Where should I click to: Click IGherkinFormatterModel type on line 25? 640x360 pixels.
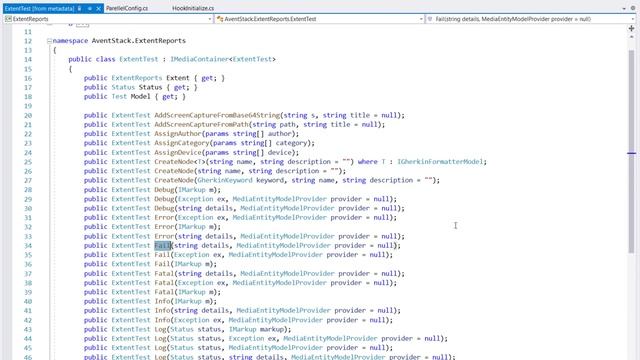pos(440,162)
